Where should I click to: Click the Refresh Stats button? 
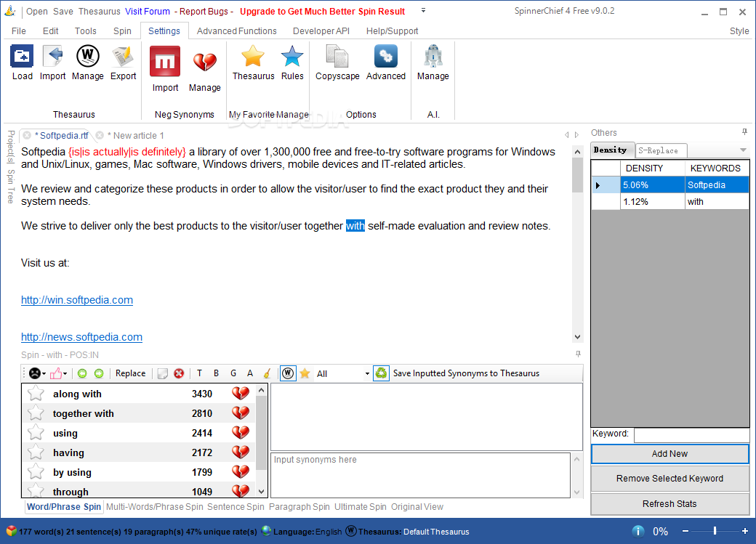(x=669, y=503)
